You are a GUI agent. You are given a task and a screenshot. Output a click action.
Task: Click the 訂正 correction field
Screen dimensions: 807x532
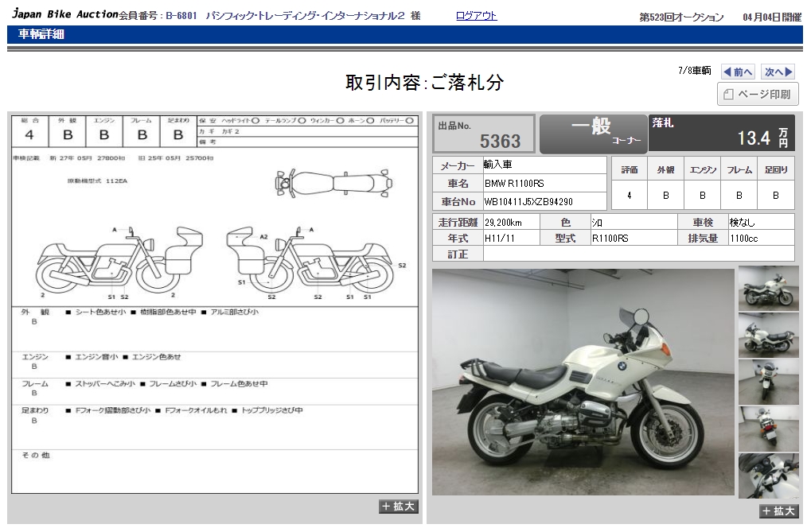[639, 254]
